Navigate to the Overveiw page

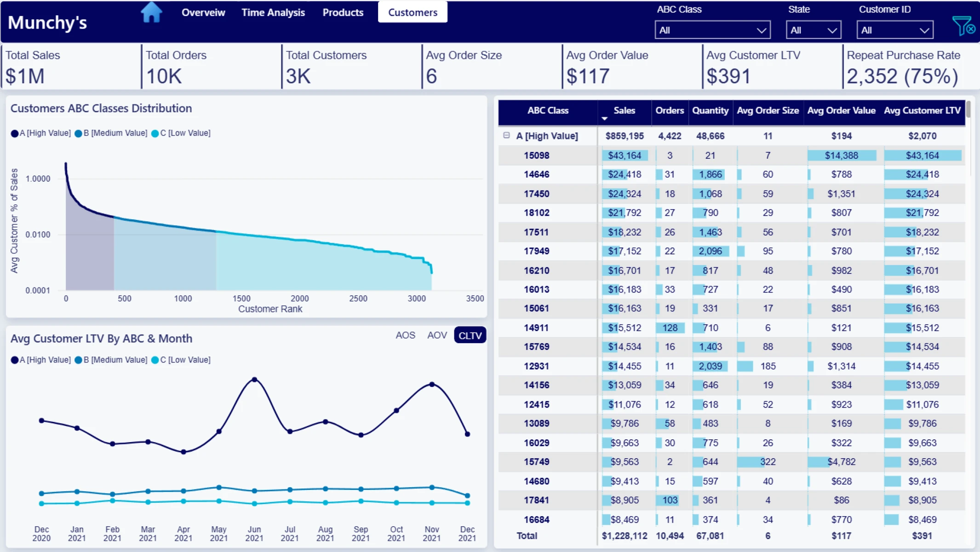tap(203, 12)
